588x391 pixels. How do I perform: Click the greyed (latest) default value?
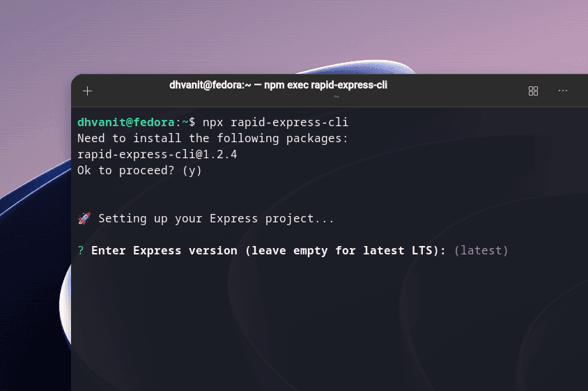pyautogui.click(x=481, y=250)
